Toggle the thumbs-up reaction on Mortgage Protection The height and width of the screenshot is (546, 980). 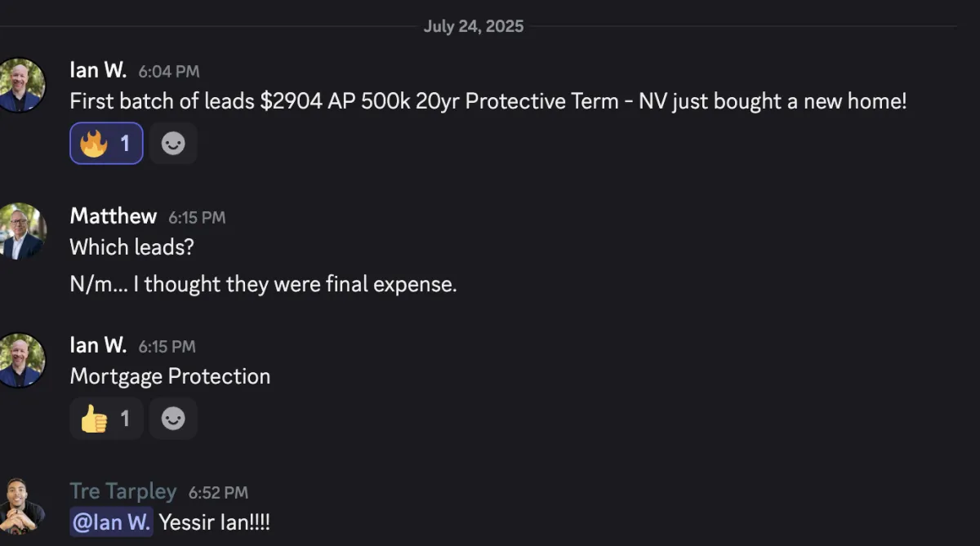(106, 419)
